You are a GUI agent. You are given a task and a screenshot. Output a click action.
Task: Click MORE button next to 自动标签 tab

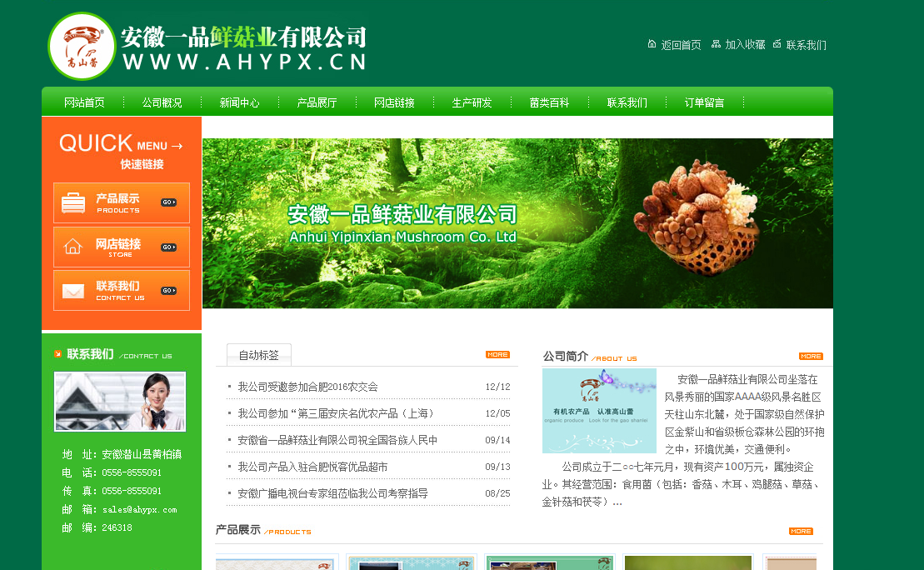[498, 354]
